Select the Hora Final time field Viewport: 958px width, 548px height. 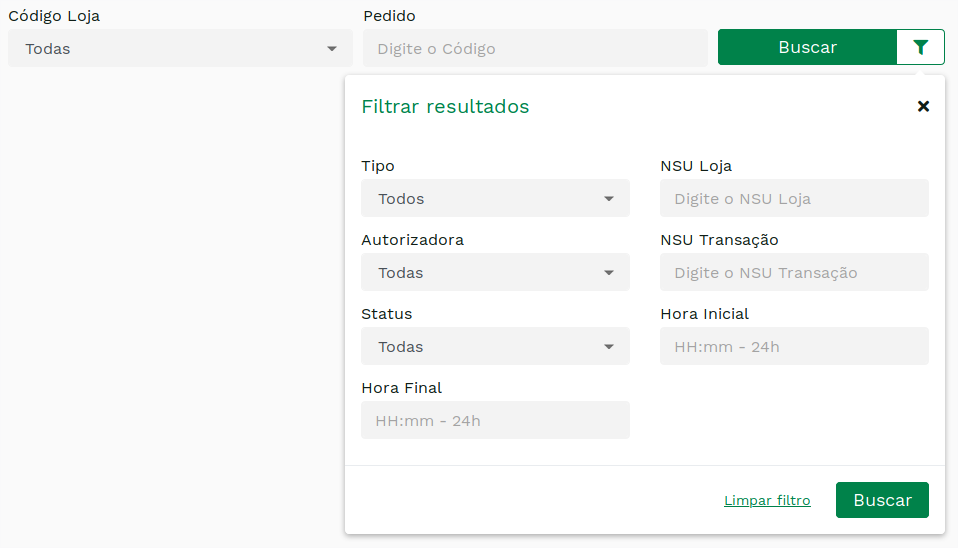495,420
